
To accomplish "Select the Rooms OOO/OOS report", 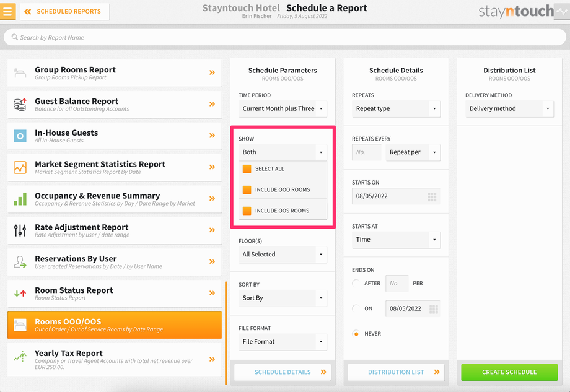I will click(115, 325).
